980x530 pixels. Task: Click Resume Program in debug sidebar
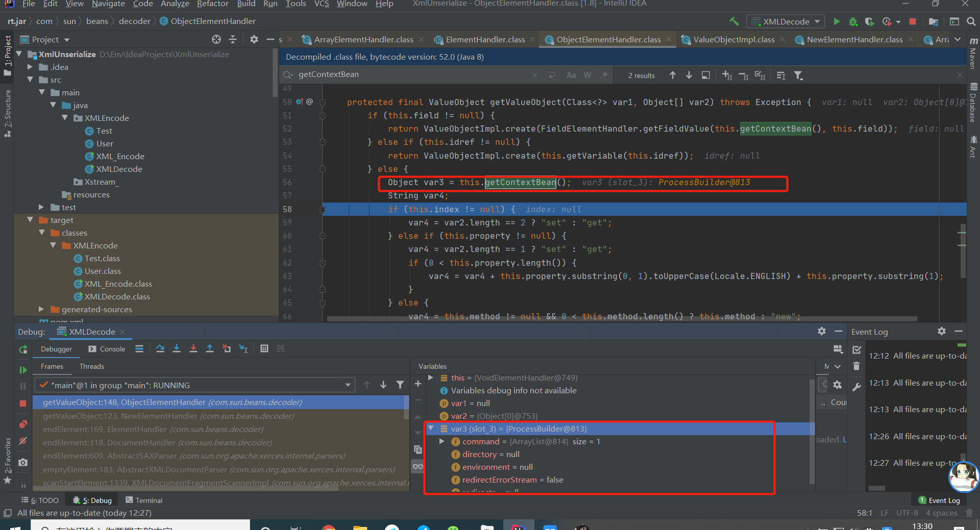pyautogui.click(x=23, y=370)
